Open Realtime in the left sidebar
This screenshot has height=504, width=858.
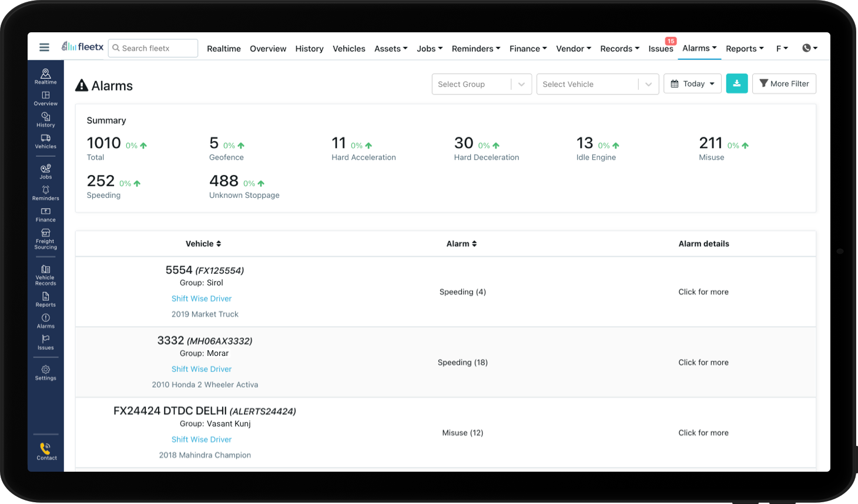point(46,76)
